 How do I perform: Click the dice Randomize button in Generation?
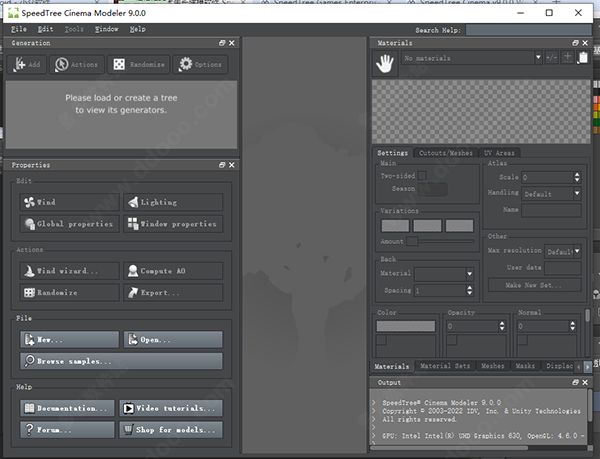(139, 64)
